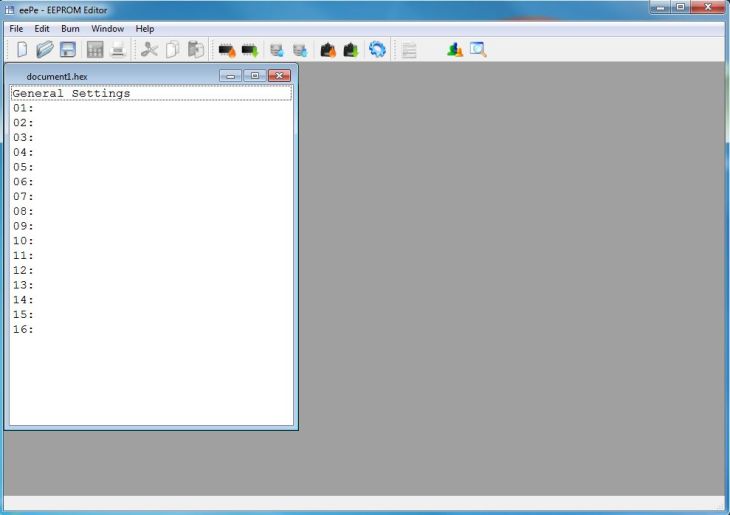This screenshot has height=515, width=730.
Task: Click the magnifier window icon
Action: click(478, 49)
